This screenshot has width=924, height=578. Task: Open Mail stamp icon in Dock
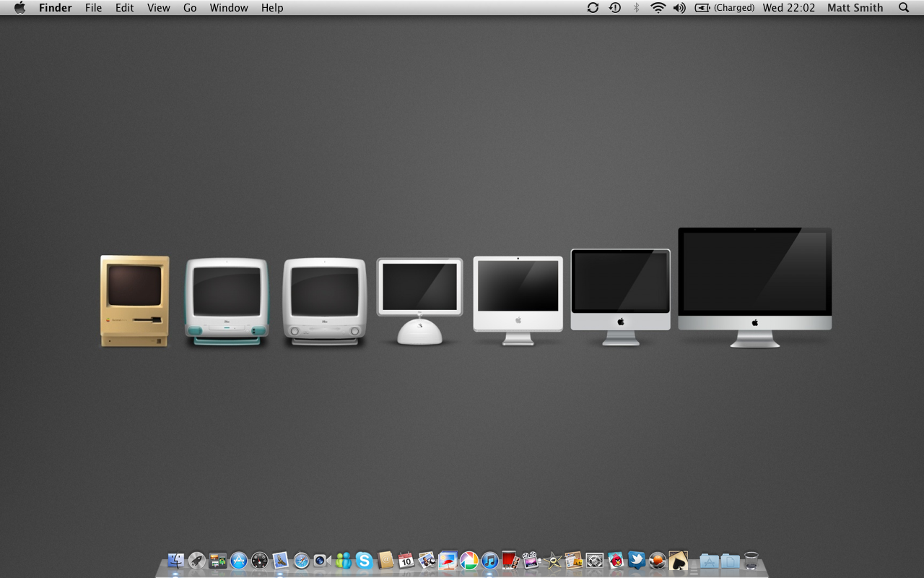(281, 560)
